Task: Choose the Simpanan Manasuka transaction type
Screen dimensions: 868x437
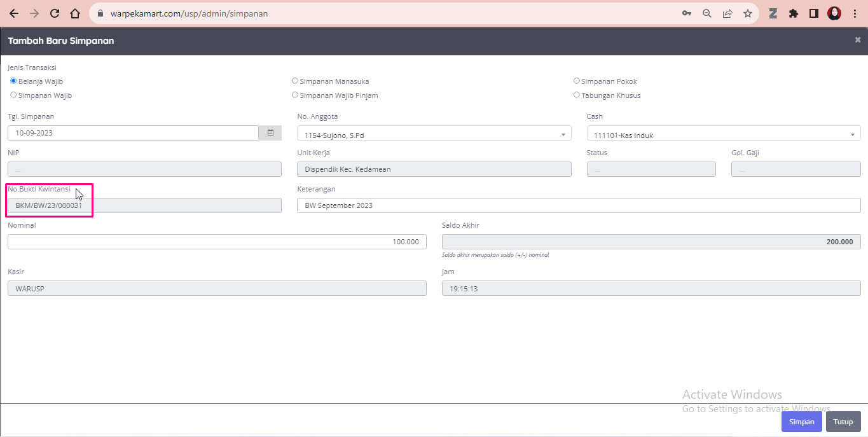Action: 294,81
